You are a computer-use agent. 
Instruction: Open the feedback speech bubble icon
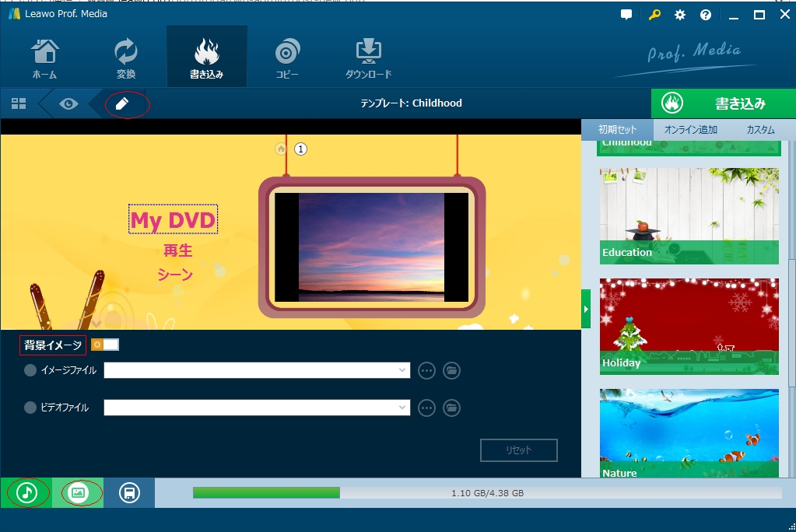tap(626, 15)
